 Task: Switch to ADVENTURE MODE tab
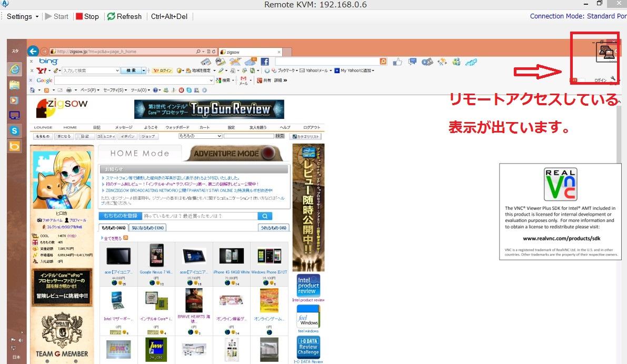pyautogui.click(x=234, y=154)
